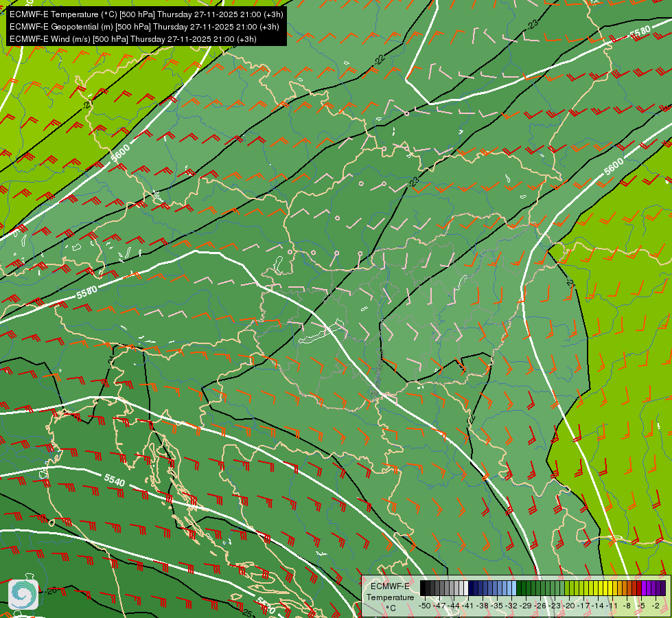
Task: Click the -47 tick label in the legend
Action: coord(439,606)
